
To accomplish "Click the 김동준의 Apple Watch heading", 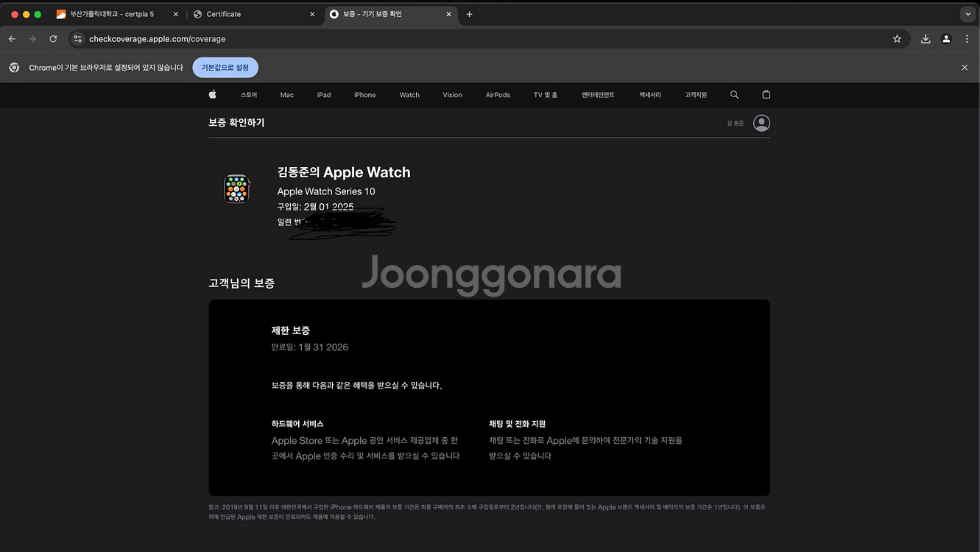I will tap(344, 172).
